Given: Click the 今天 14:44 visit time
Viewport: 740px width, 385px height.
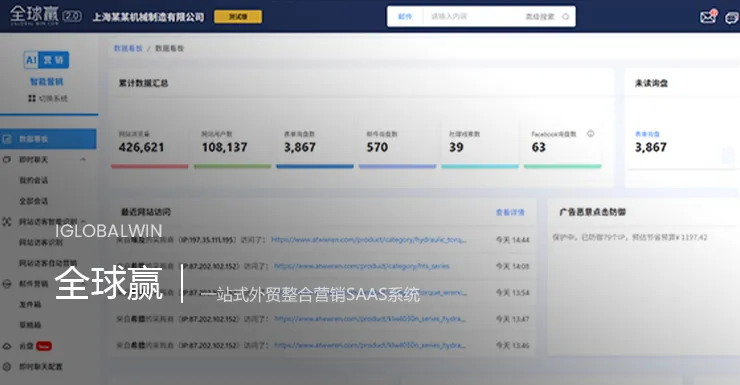Looking at the screenshot, I should click(513, 240).
